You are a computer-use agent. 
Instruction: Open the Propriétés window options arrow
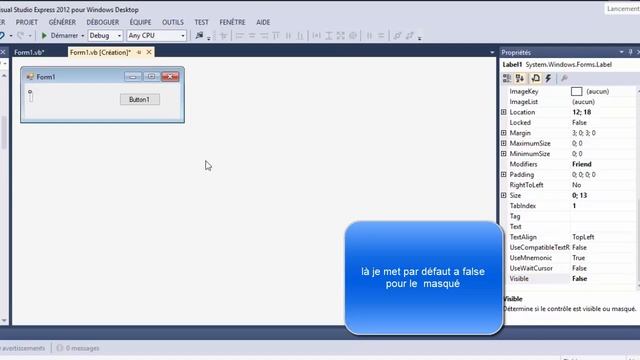(x=621, y=52)
